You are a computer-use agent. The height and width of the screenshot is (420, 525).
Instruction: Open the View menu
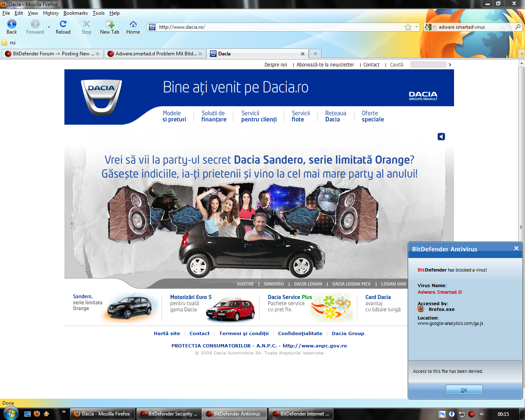click(x=33, y=13)
